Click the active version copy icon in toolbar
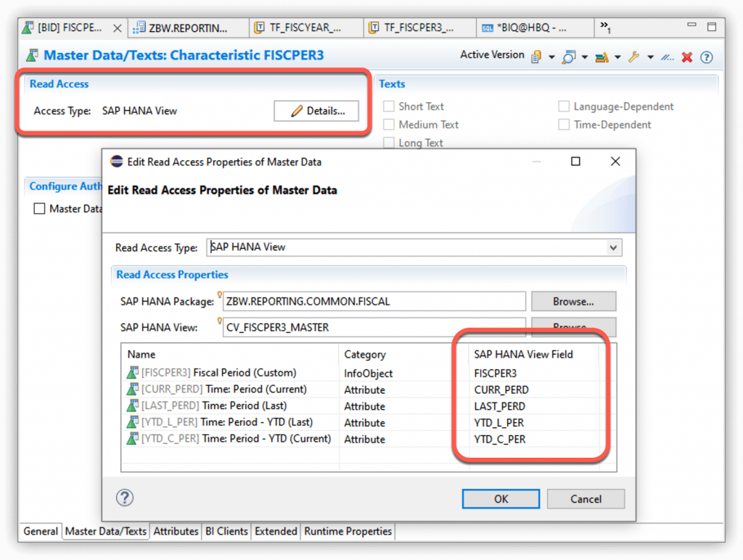Screen dimensions: 743x560 click(536, 57)
